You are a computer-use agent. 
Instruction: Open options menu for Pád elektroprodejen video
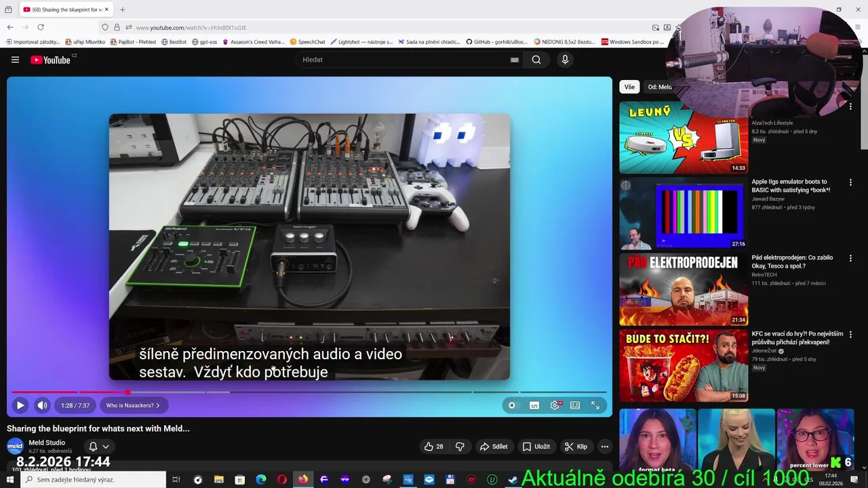tap(850, 258)
